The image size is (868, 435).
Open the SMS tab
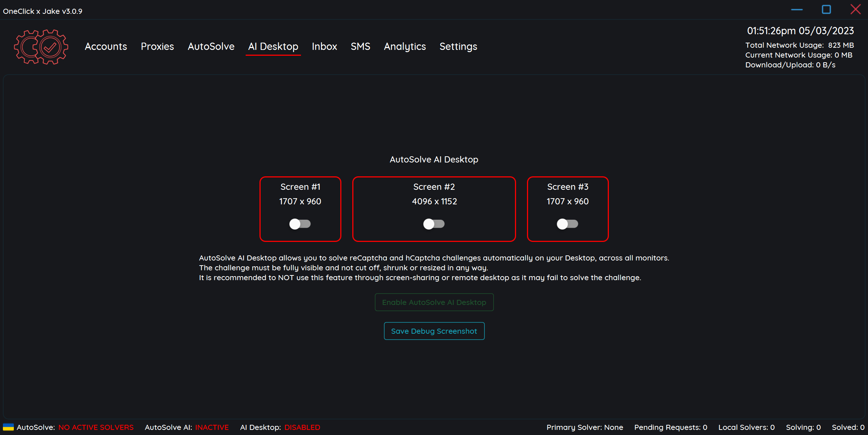360,47
